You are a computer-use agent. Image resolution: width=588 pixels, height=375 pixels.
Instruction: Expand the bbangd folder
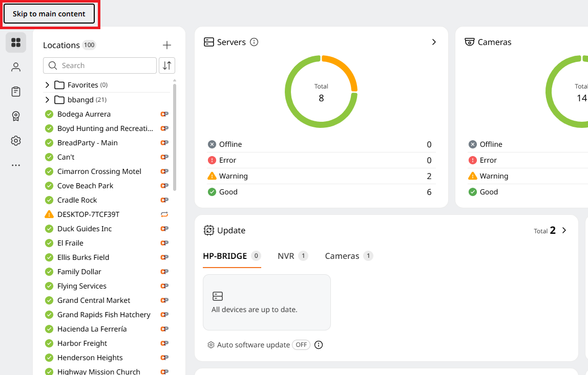47,100
